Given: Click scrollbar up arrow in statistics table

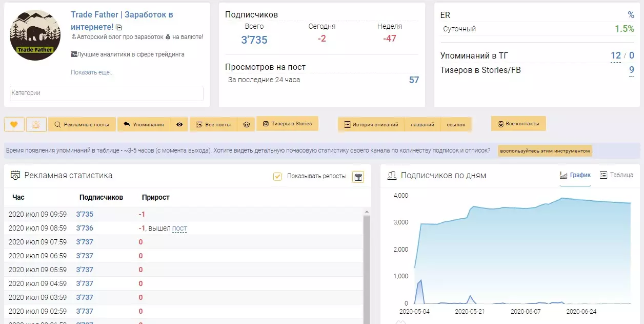Looking at the screenshot, I should (367, 211).
